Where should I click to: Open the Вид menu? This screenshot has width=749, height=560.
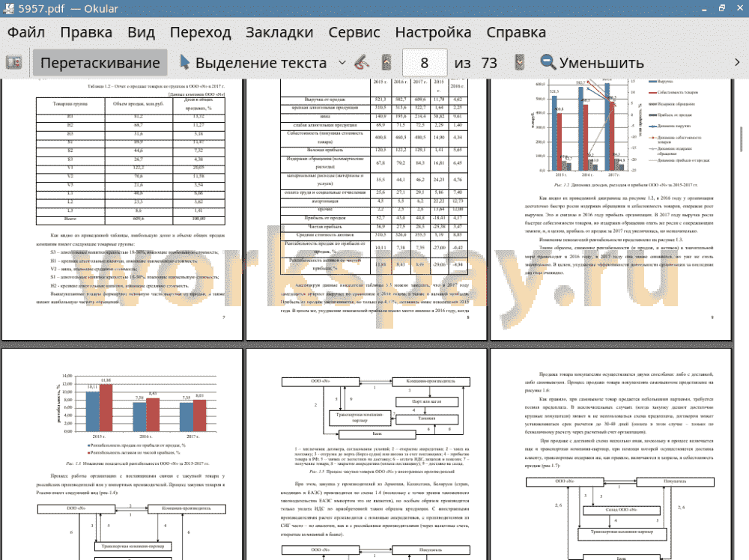(141, 32)
